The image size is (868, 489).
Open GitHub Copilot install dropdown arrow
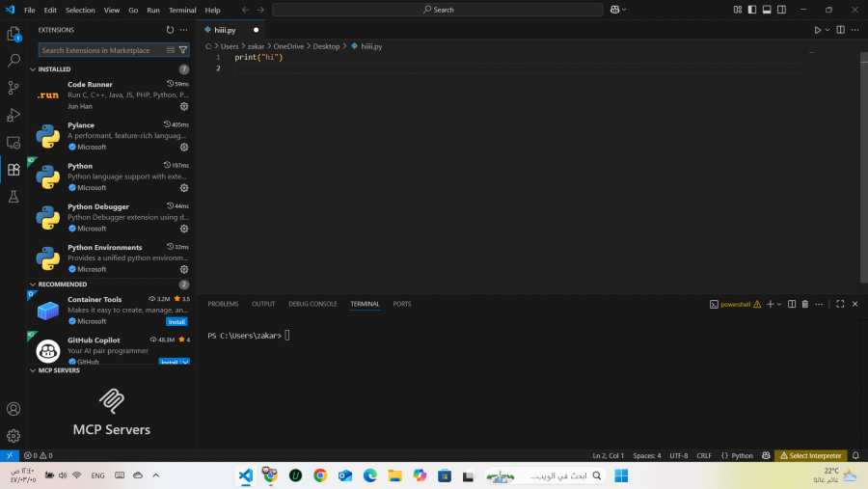185,363
